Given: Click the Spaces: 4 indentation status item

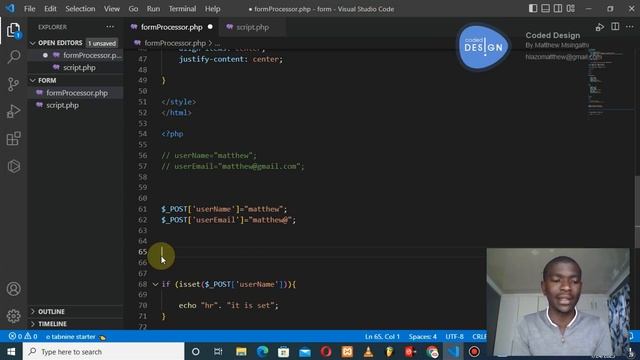Looking at the screenshot, I should (422, 337).
